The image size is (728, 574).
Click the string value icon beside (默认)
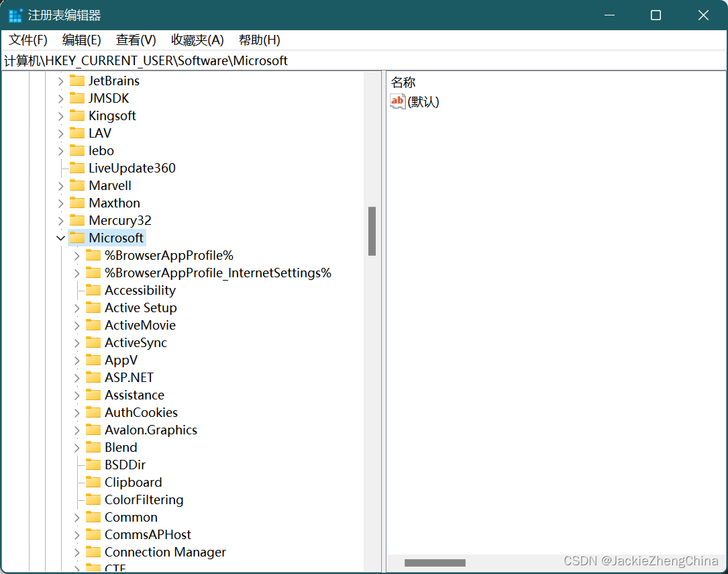tap(398, 101)
